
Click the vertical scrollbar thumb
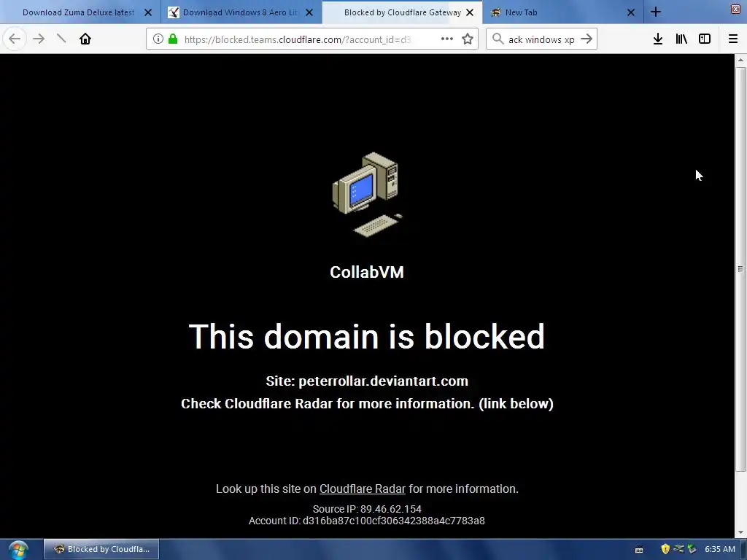point(740,269)
